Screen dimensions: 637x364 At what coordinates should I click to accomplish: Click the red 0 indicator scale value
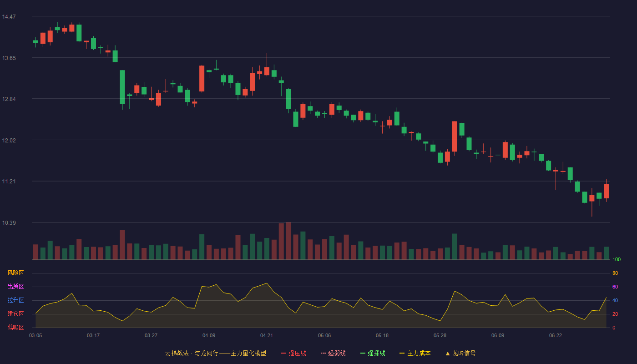click(614, 328)
